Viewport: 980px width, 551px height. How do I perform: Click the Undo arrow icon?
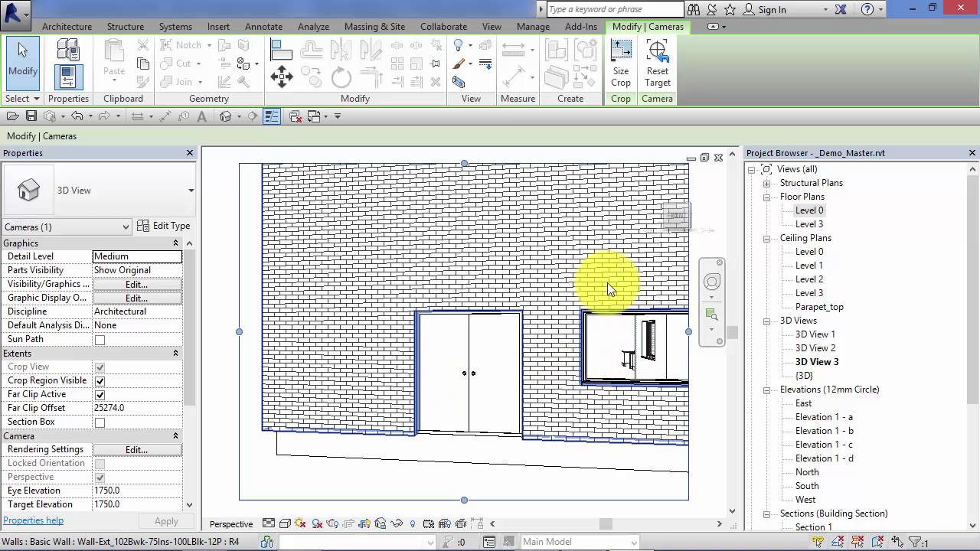pyautogui.click(x=77, y=116)
